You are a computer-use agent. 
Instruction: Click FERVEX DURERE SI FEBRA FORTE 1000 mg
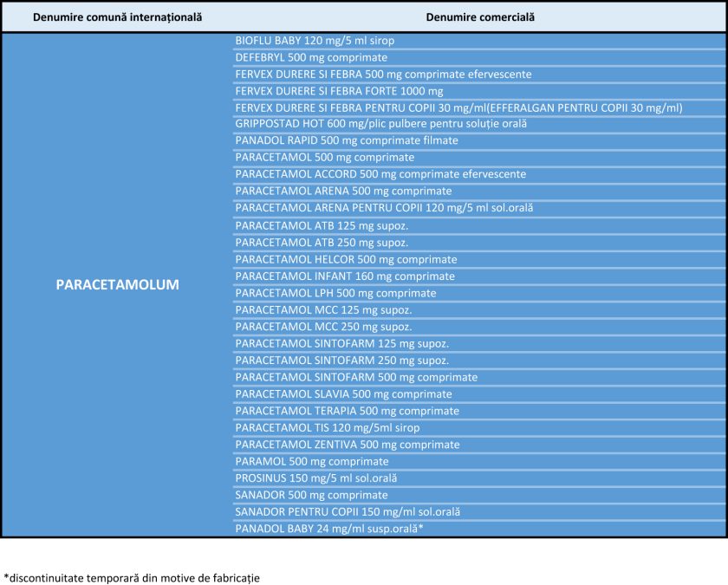coord(479,91)
